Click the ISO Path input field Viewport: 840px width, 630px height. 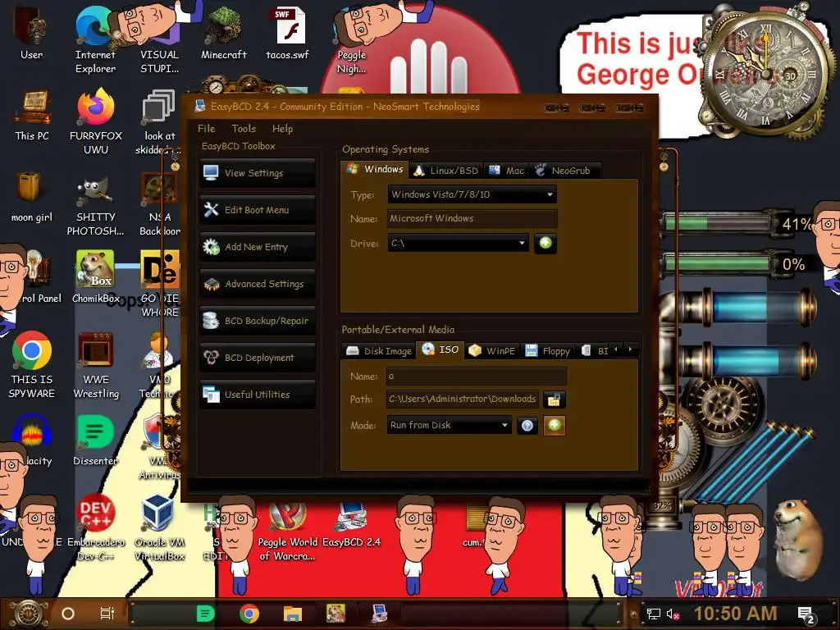click(463, 399)
